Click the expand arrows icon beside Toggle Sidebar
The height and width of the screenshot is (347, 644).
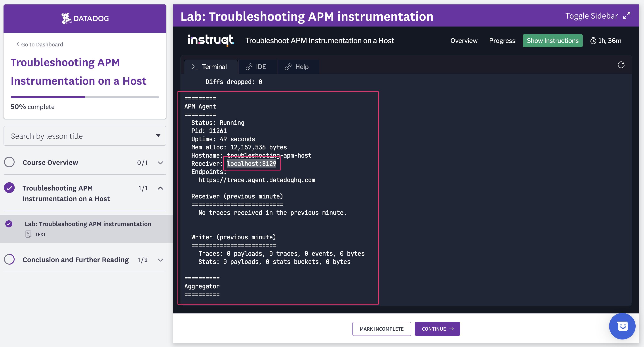[627, 16]
